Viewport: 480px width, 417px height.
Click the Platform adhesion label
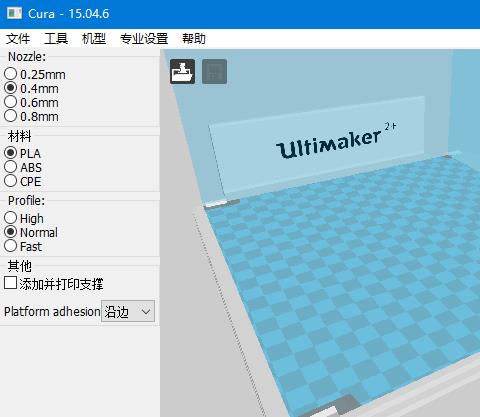(x=52, y=312)
